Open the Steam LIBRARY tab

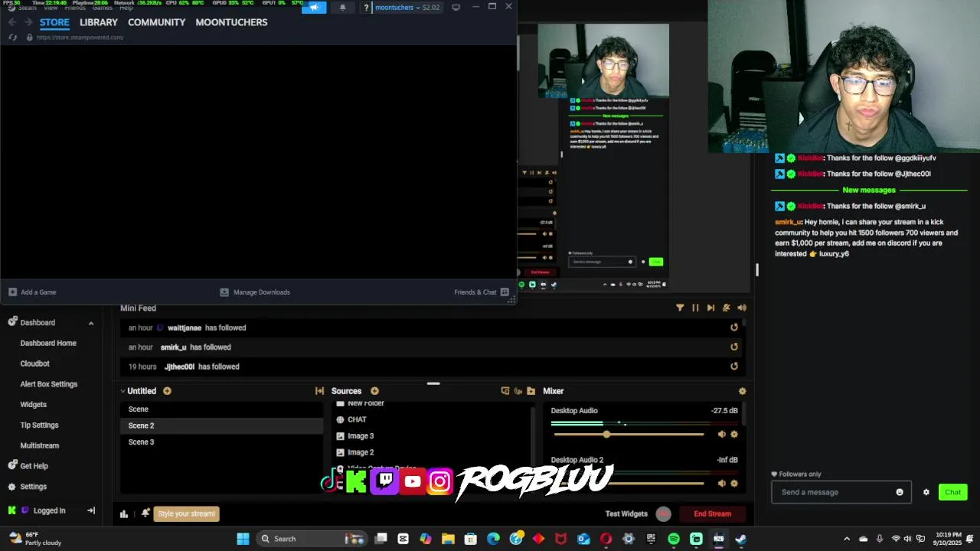(99, 22)
